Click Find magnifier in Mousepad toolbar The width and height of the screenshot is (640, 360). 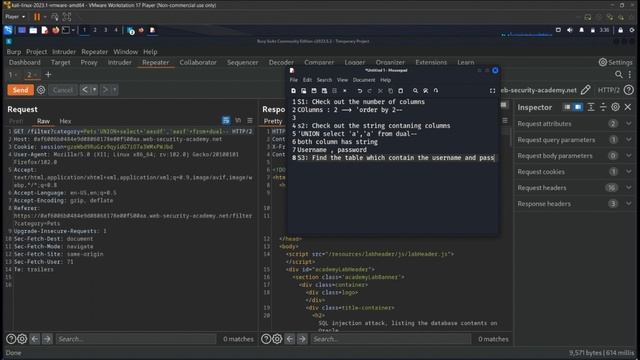[415, 91]
